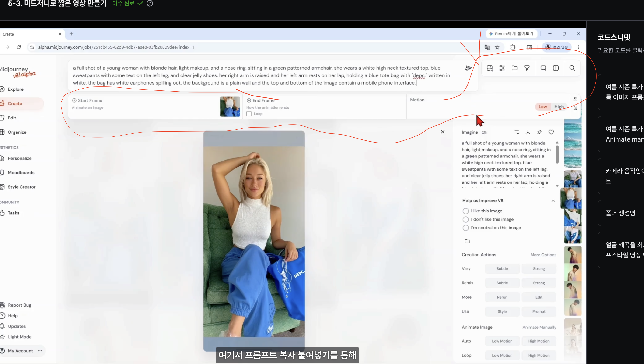
Task: Open a new browser tab with plus
Action: click(71, 34)
